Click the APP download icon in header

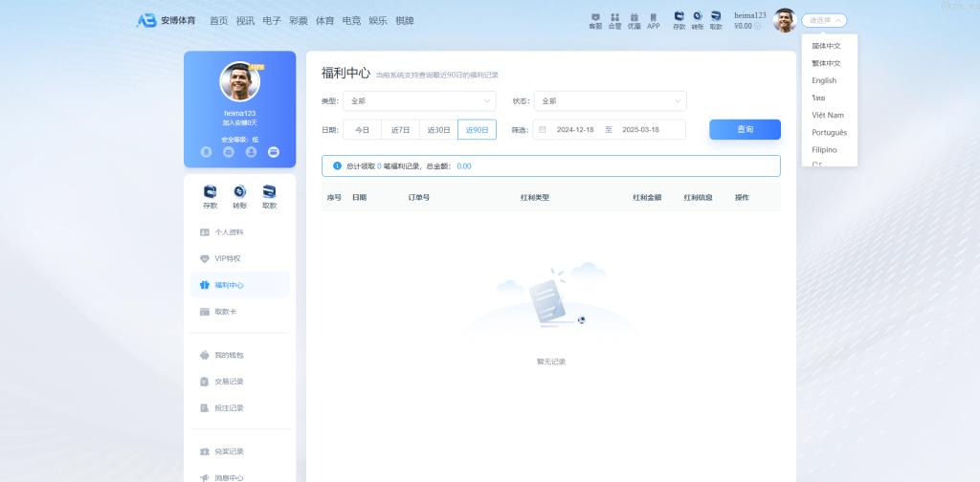(x=653, y=20)
